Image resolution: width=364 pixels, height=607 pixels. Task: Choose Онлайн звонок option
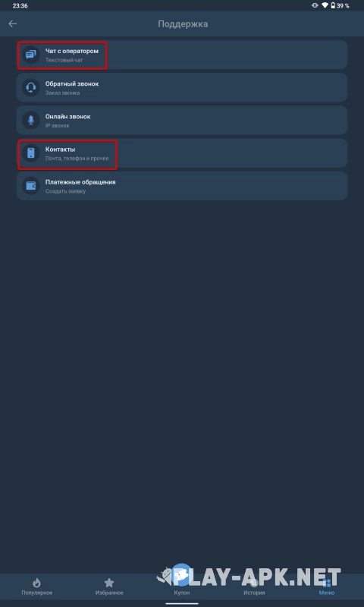[182, 121]
